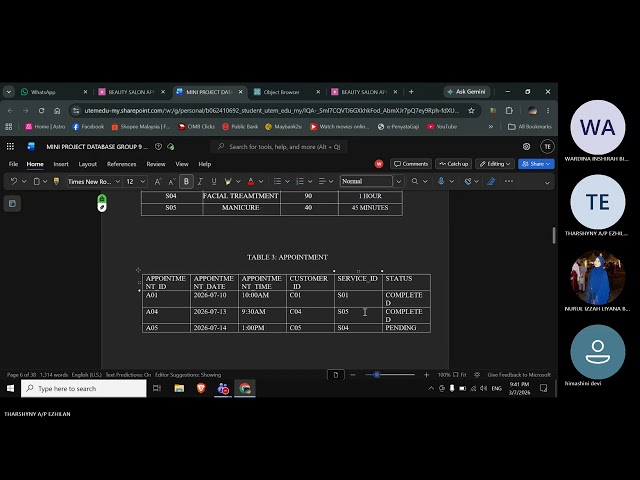640x480 pixels.
Task: Open the TE account avatar
Action: coord(547,147)
